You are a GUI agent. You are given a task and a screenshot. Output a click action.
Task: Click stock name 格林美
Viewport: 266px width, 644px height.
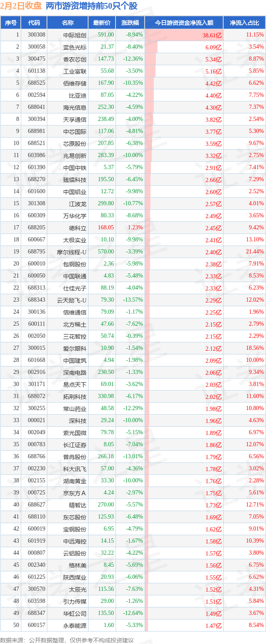click(x=78, y=565)
